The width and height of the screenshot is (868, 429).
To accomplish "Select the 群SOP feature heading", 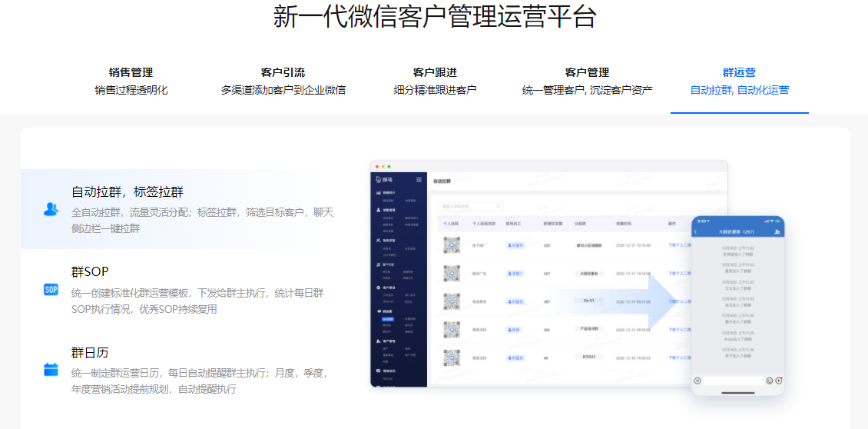I will [90, 272].
